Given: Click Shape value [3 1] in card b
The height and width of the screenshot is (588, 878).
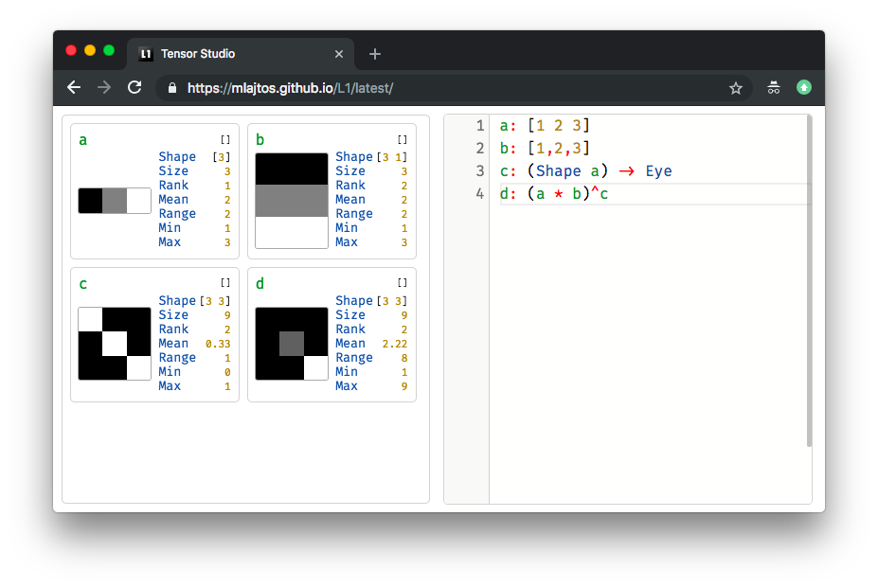Looking at the screenshot, I should (392, 157).
